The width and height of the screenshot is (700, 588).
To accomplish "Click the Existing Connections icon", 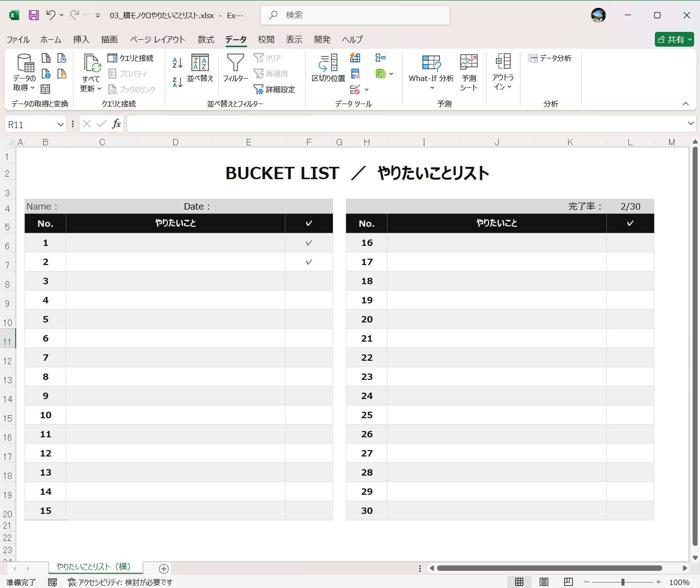I will (x=62, y=74).
